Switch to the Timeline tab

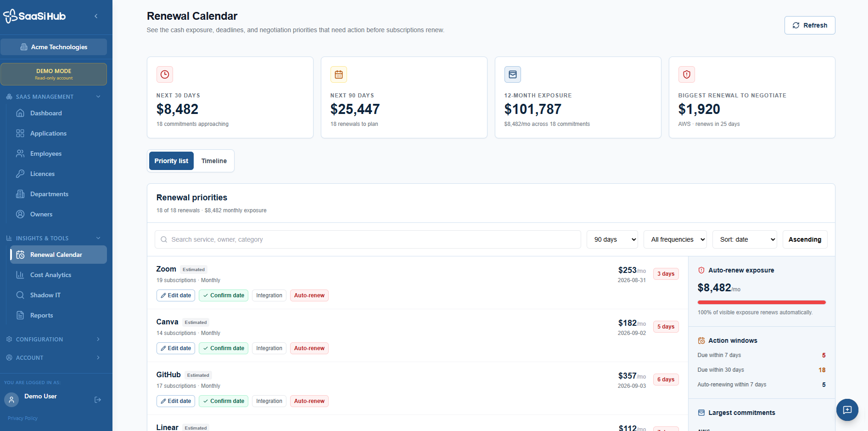(214, 161)
